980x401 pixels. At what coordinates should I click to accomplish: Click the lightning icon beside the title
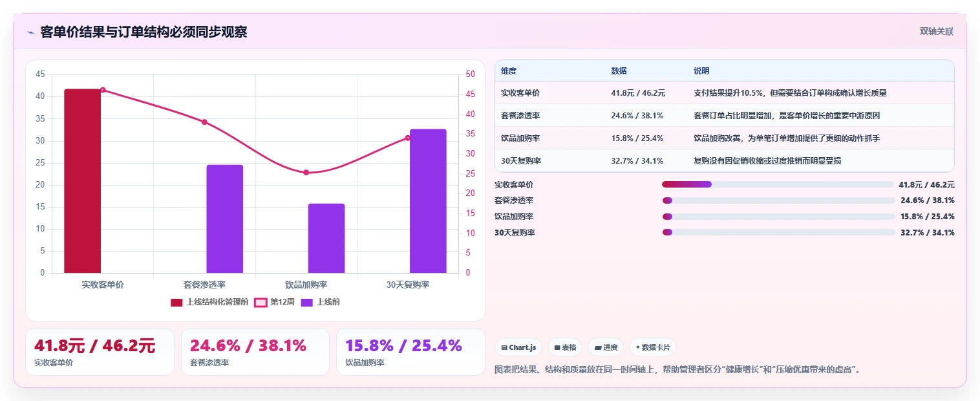30,32
